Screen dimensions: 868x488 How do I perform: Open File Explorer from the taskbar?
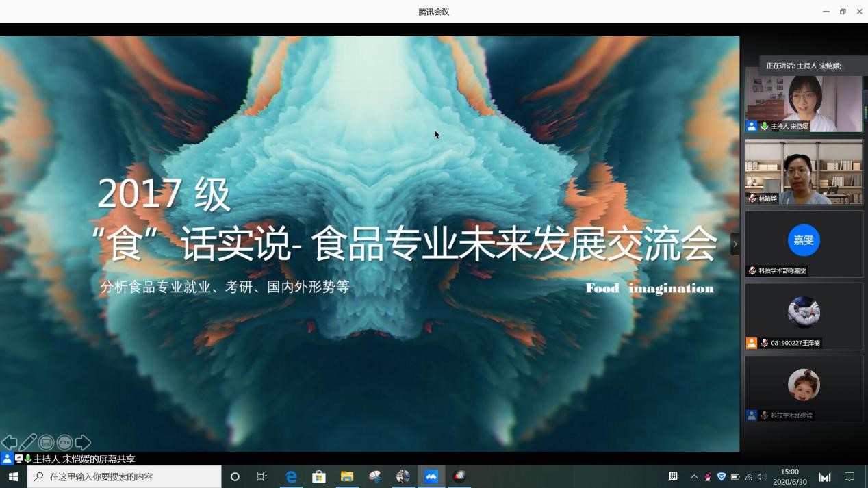(347, 476)
